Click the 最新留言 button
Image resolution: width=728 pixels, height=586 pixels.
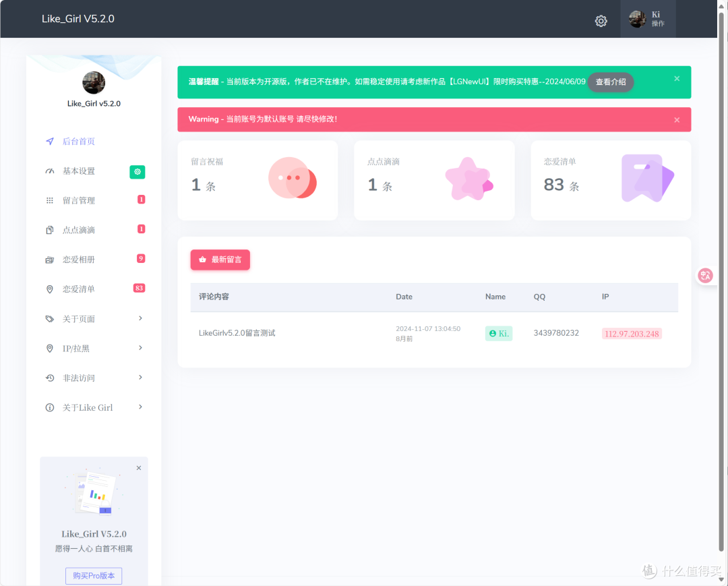pos(220,260)
